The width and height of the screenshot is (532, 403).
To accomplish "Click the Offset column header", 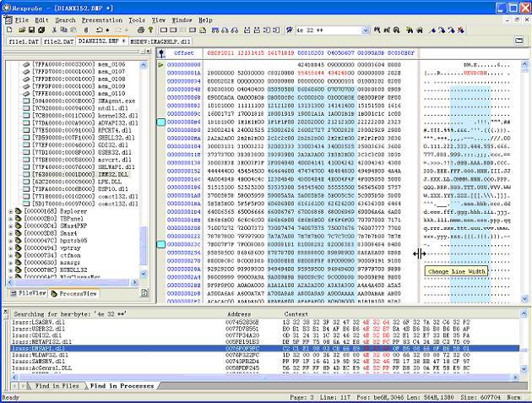I will [x=184, y=53].
